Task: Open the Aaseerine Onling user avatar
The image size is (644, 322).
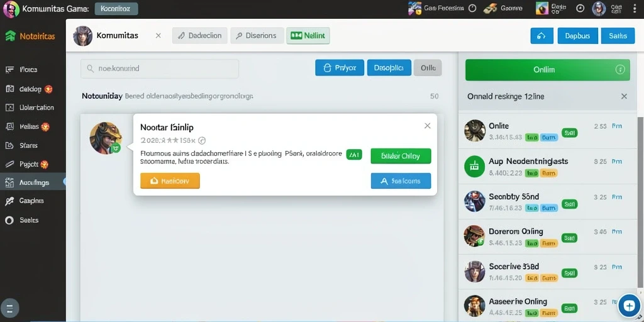Action: 475,306
